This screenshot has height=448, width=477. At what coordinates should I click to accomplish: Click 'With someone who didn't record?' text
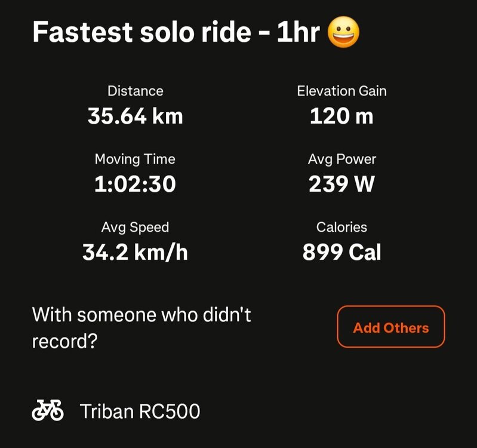coord(141,328)
